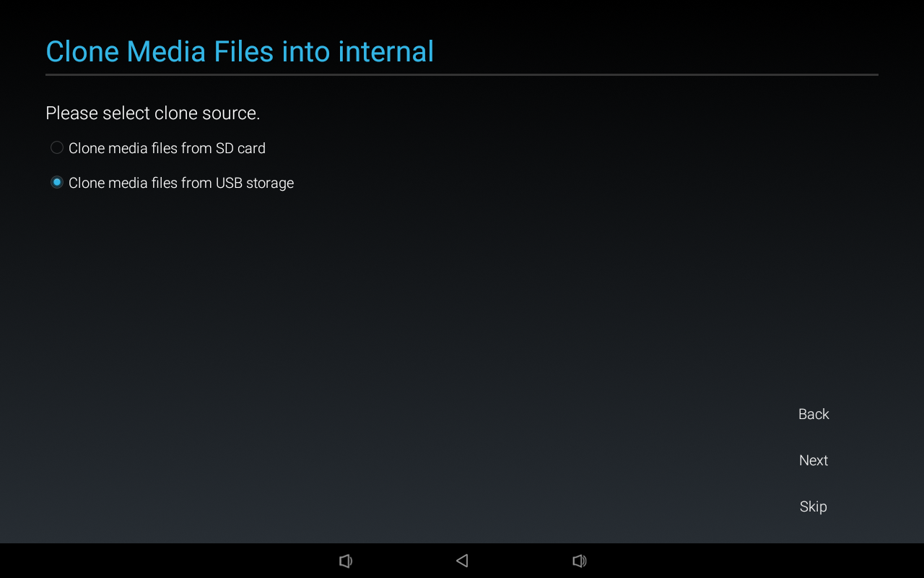The height and width of the screenshot is (578, 924).
Task: Select the SD card radio button
Action: (57, 147)
